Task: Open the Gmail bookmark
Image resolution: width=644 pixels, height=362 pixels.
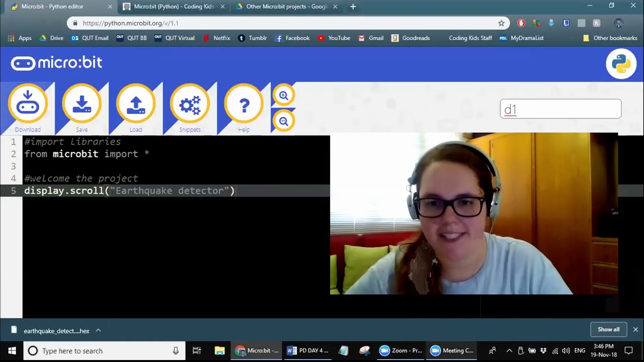Action: point(371,38)
